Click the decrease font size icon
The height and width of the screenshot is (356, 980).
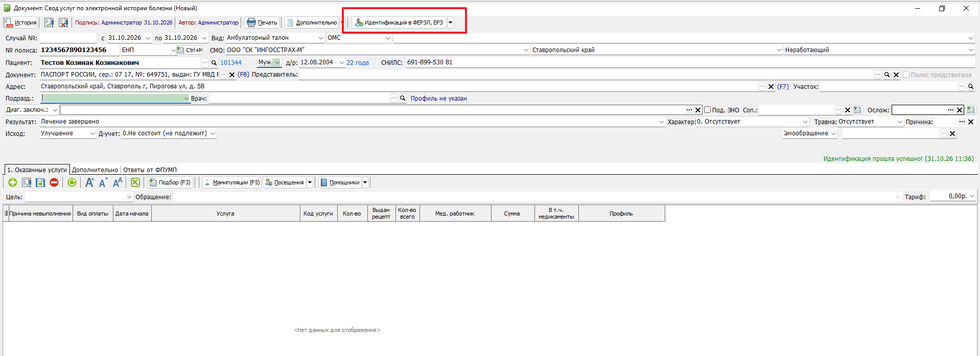point(103,182)
